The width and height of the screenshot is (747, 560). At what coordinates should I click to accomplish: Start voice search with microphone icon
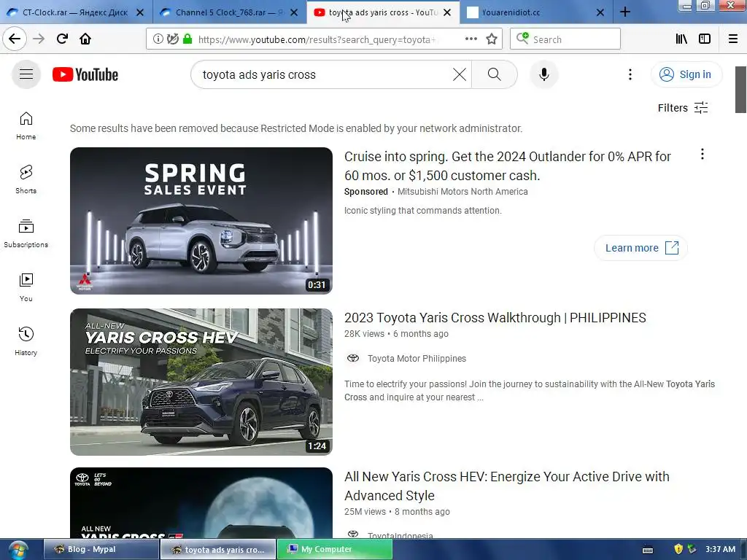pyautogui.click(x=544, y=74)
